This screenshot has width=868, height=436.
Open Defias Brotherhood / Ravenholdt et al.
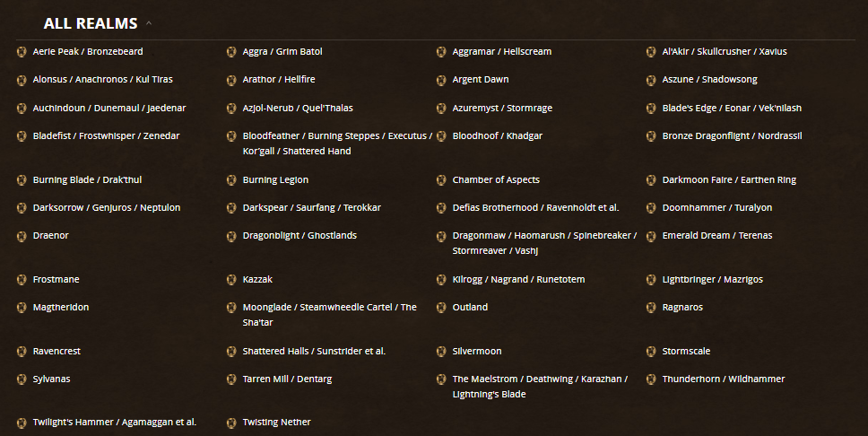click(x=535, y=208)
